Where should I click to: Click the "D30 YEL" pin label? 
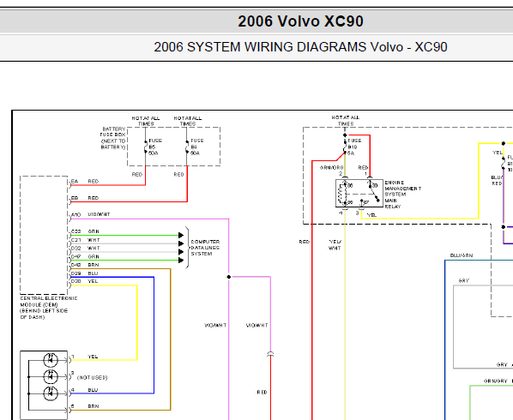click(85, 281)
